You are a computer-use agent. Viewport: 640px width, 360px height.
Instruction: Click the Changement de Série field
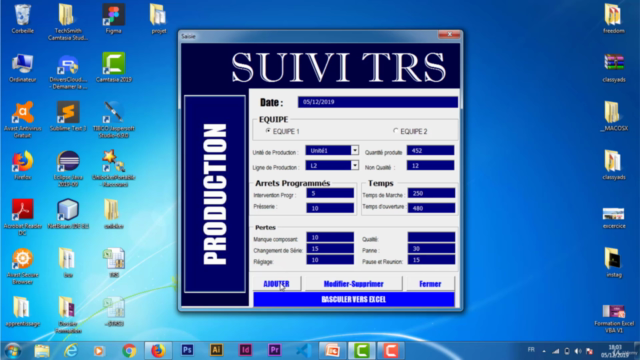(330, 249)
